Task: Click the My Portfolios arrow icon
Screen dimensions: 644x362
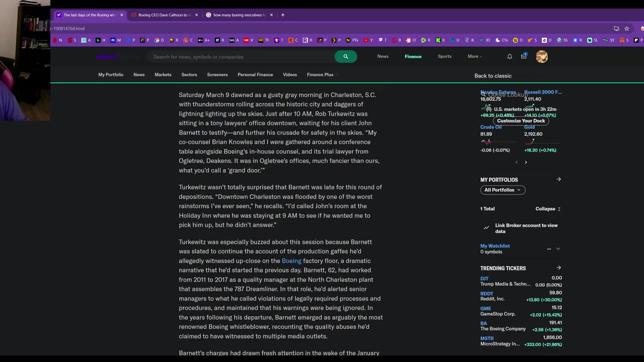Action: pos(558,179)
